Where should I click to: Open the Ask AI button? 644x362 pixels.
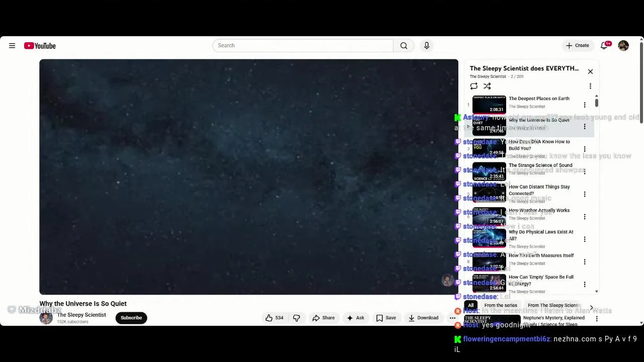355,318
